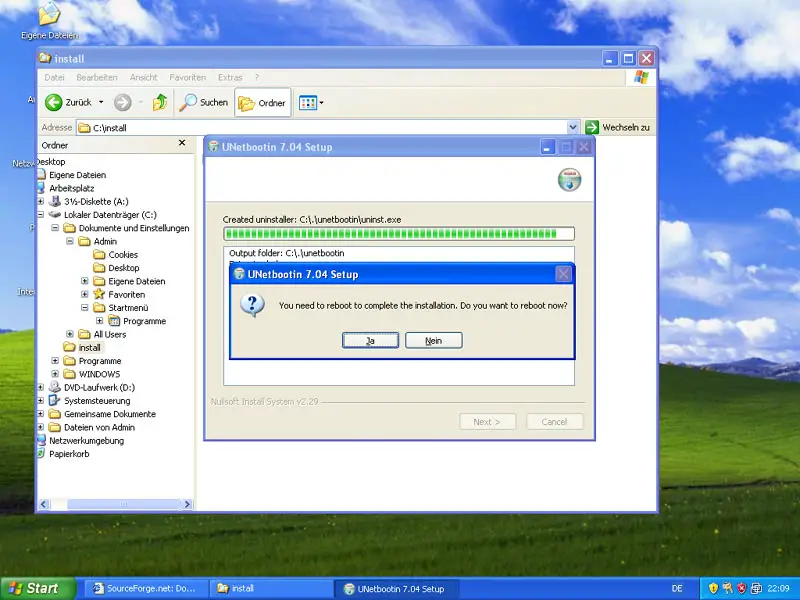Open the Ansicht menu
This screenshot has height=600, width=800.
click(x=143, y=78)
